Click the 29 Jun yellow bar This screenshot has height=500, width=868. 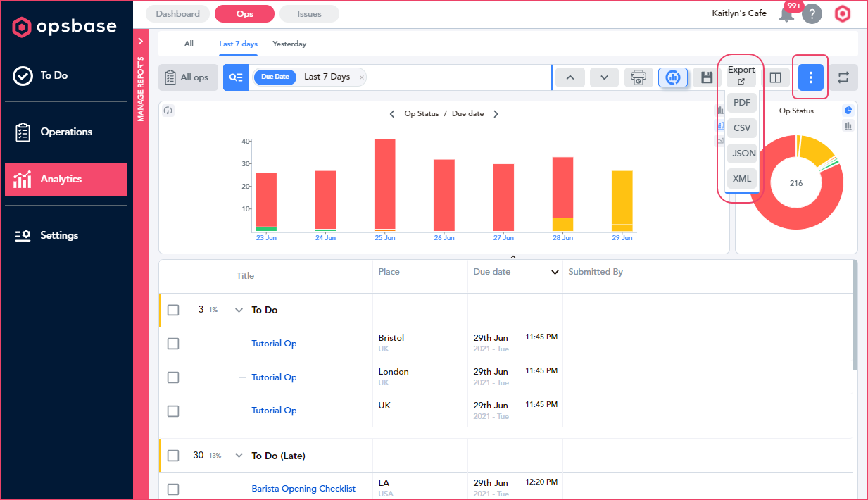(622, 197)
